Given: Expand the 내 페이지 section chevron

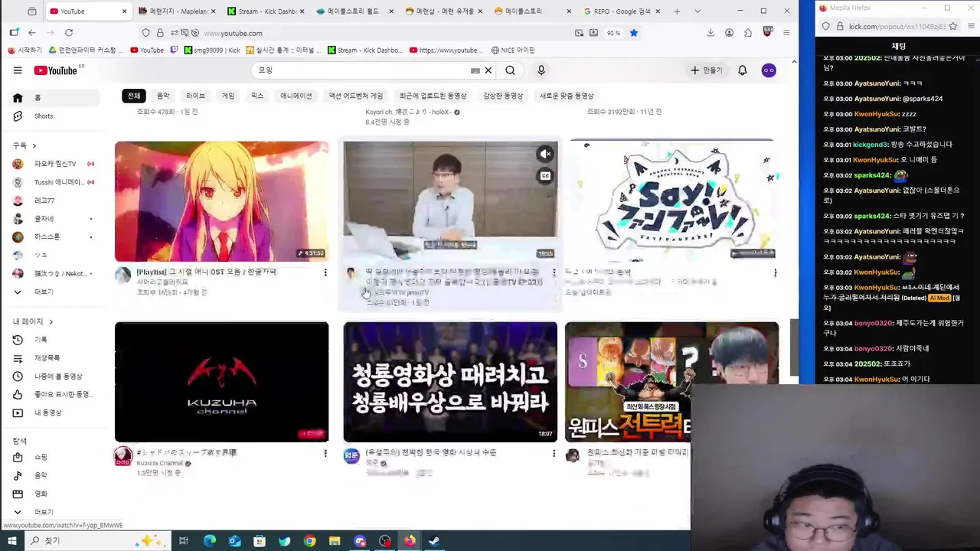Looking at the screenshot, I should [51, 321].
